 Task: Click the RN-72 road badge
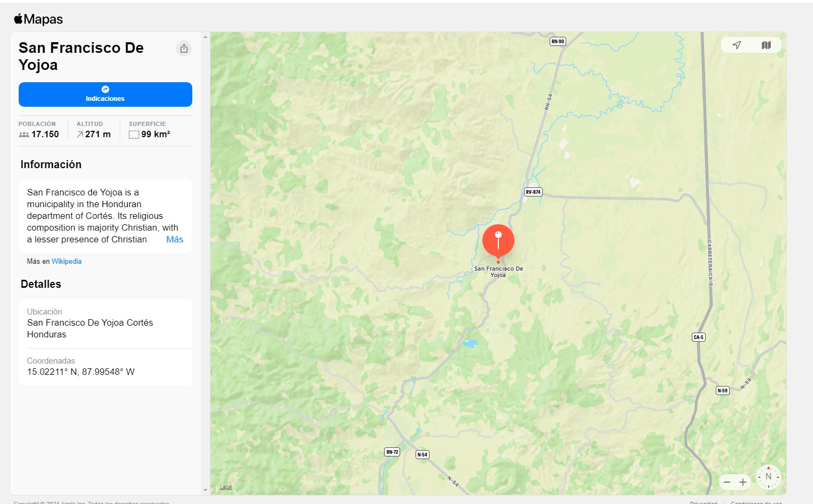(x=392, y=452)
